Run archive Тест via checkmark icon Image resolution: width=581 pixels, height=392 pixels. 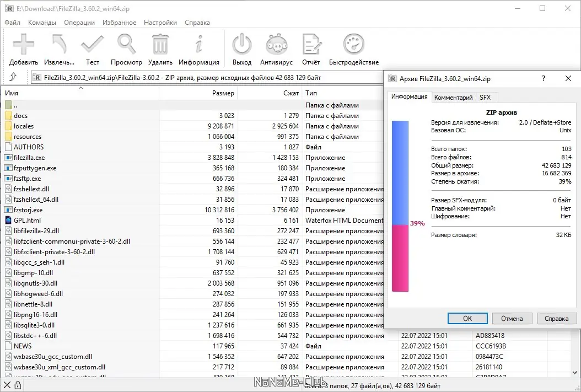click(x=92, y=44)
